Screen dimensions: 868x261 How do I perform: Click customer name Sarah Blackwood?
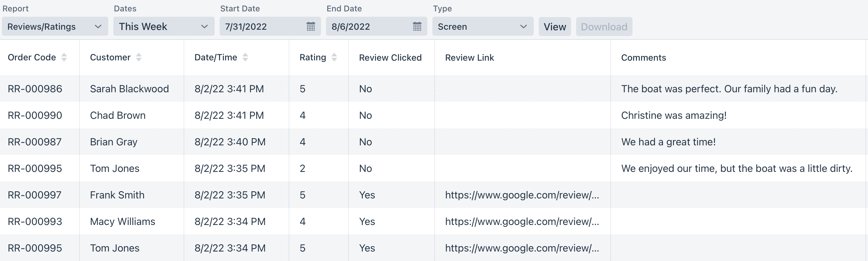point(129,89)
